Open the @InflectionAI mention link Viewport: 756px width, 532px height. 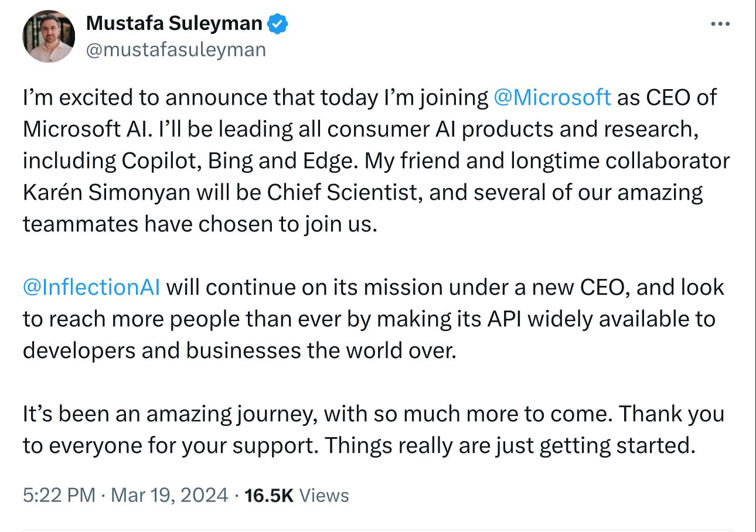(93, 287)
